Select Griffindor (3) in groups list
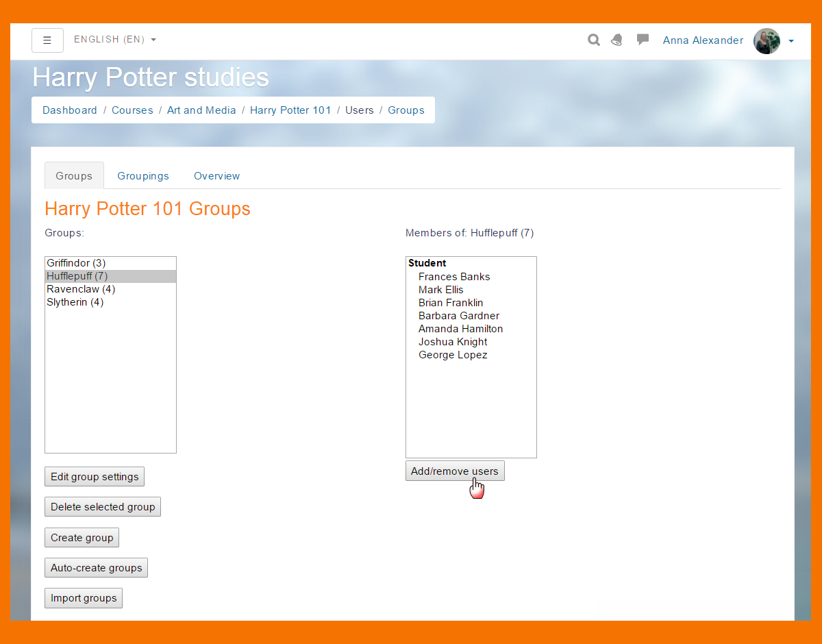 pos(76,263)
